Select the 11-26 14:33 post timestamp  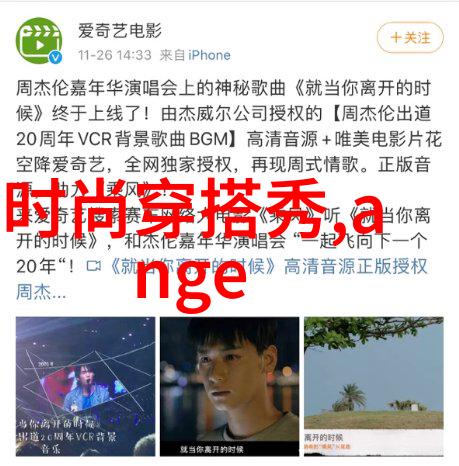click(115, 55)
